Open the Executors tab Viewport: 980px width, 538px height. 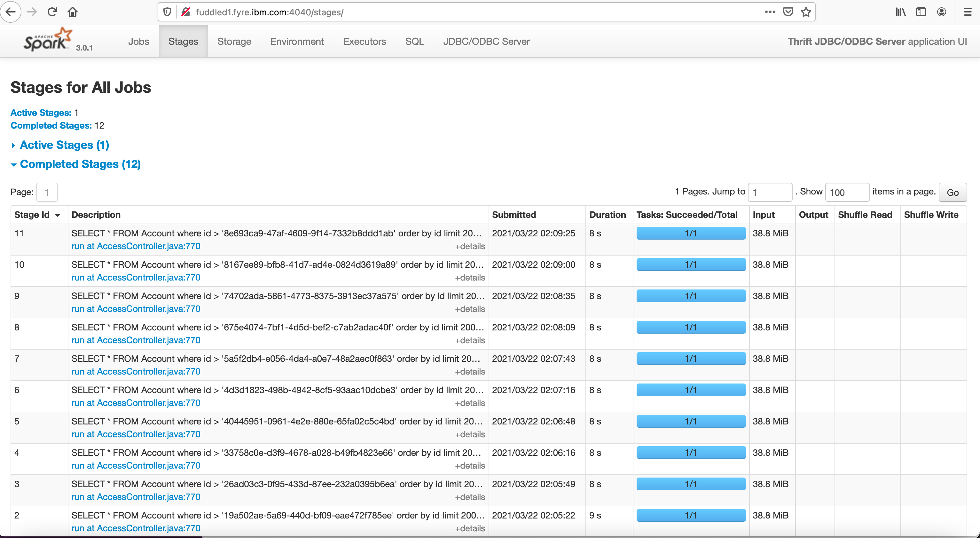point(365,42)
